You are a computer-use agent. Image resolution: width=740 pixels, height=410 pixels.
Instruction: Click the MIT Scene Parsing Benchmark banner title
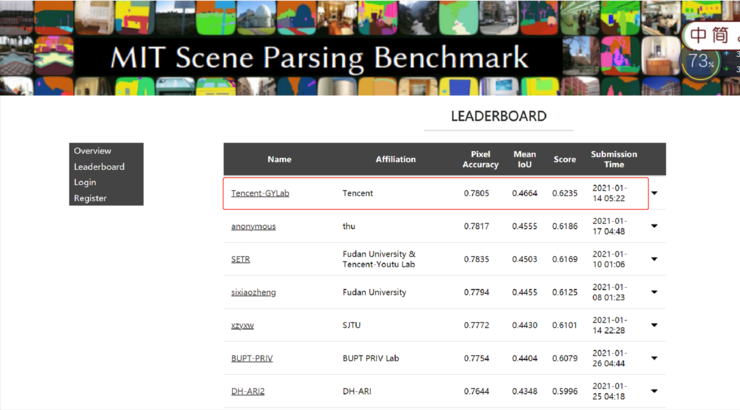[x=319, y=58]
